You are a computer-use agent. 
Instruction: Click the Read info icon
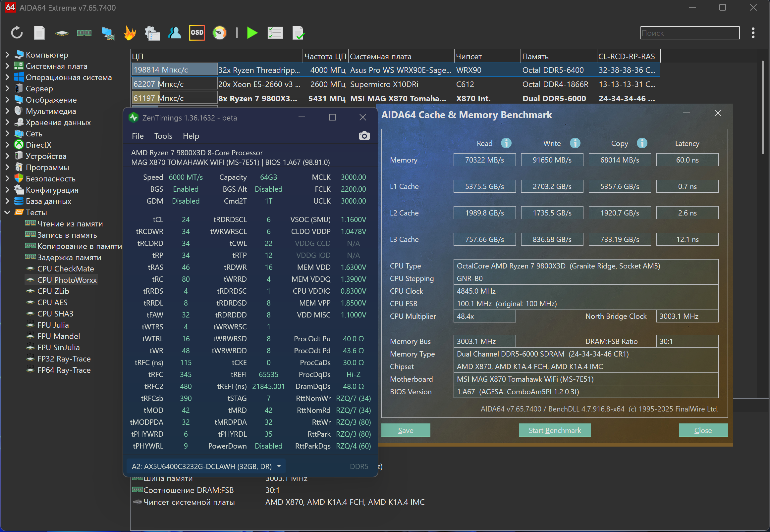[x=506, y=143]
